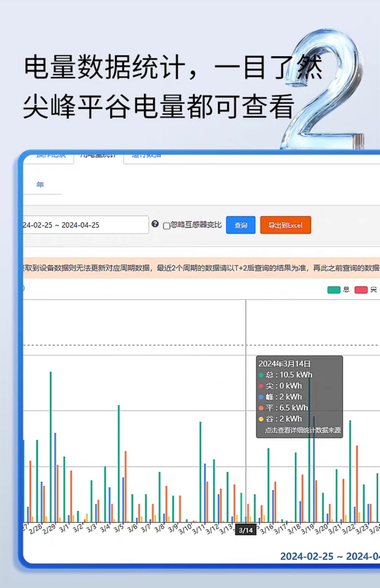Click the green total bar for 3/5
Viewport: 380px width, 588px height.
[119, 464]
